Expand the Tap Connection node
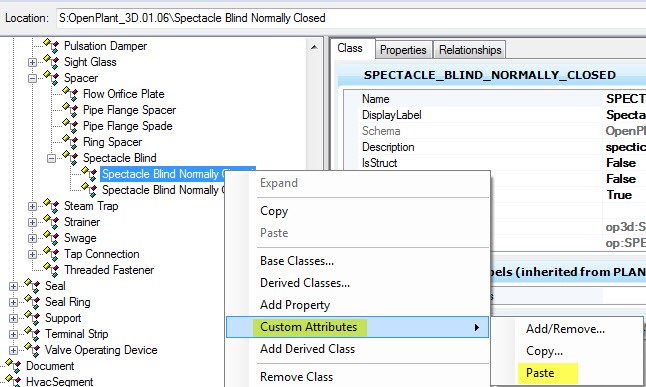The height and width of the screenshot is (387, 646). pyautogui.click(x=32, y=254)
